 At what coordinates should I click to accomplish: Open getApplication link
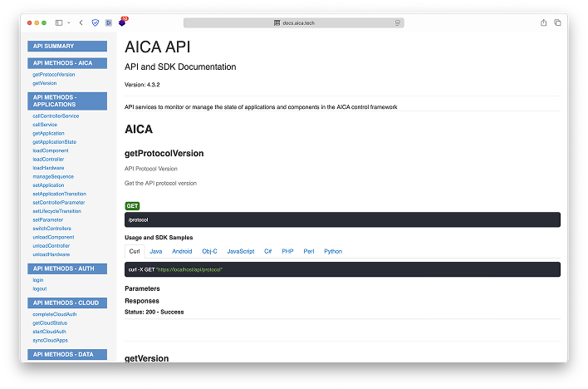tap(48, 134)
